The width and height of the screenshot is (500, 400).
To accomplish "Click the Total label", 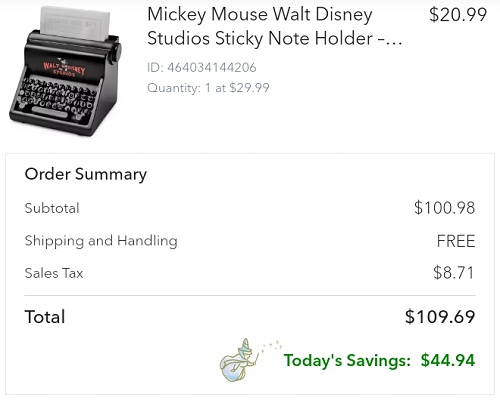I will (x=45, y=317).
